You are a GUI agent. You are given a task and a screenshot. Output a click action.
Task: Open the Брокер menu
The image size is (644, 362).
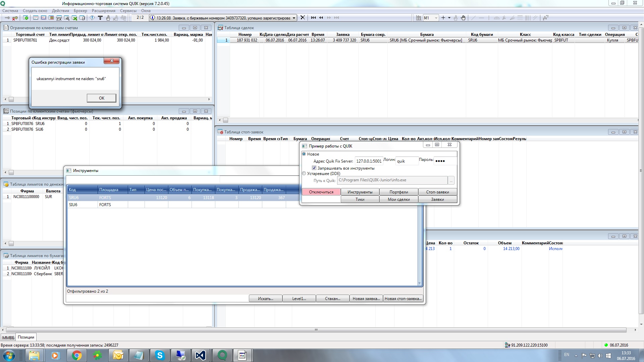pyautogui.click(x=80, y=11)
